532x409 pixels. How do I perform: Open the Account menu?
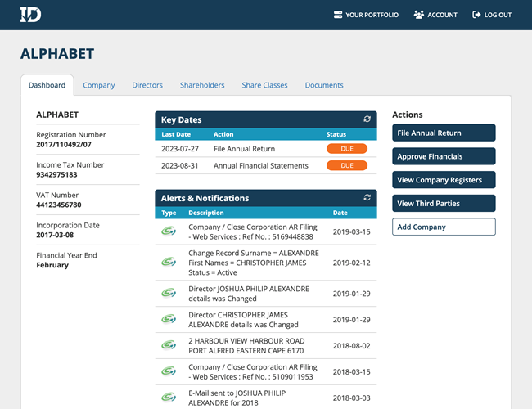(435, 15)
